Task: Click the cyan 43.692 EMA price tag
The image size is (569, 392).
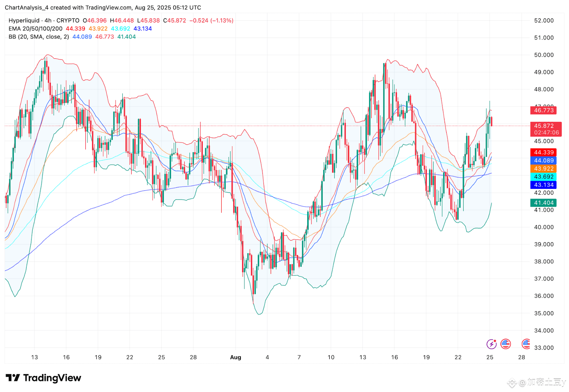Action: (544, 177)
